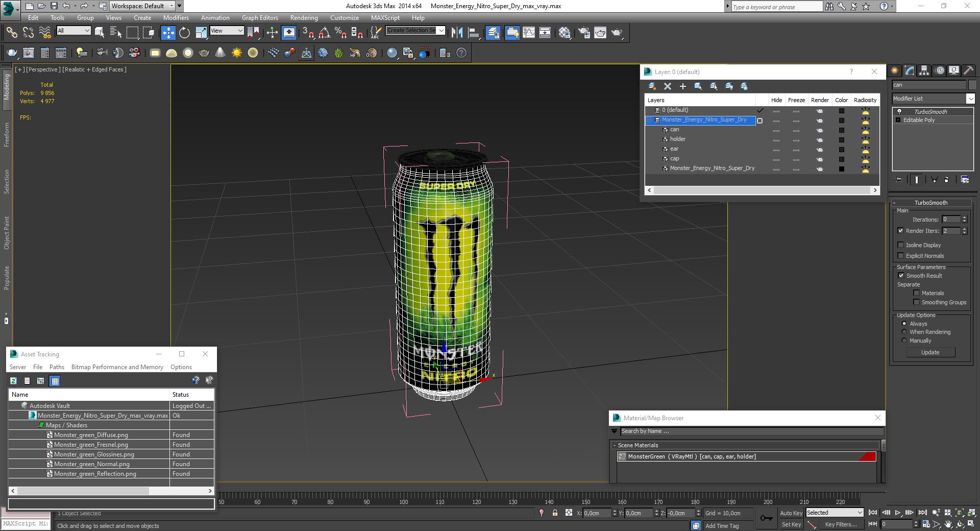This screenshot has width=980, height=531.
Task: Choose Select and Uniform Scale tool
Action: pos(201,33)
